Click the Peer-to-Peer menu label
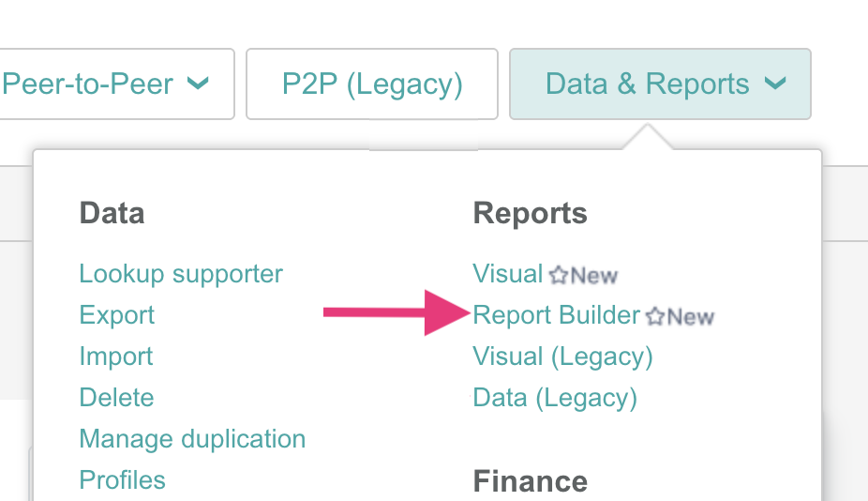Screen dimensions: 868x501 point(87,84)
